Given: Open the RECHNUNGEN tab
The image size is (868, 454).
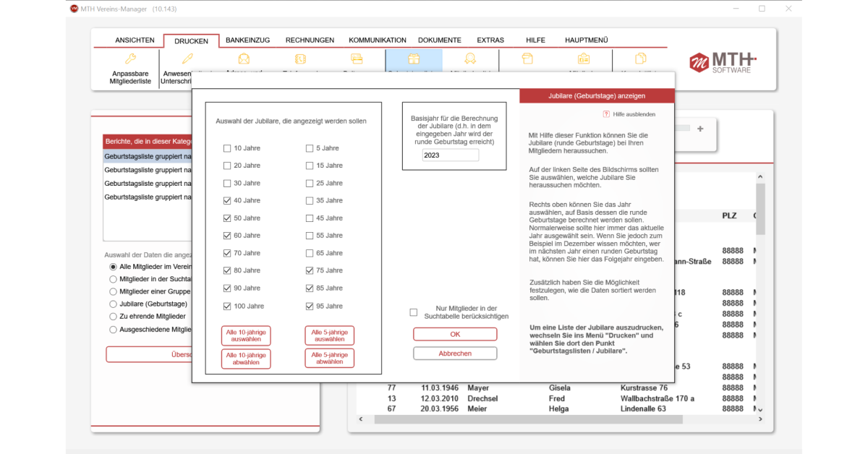Looking at the screenshot, I should [310, 40].
